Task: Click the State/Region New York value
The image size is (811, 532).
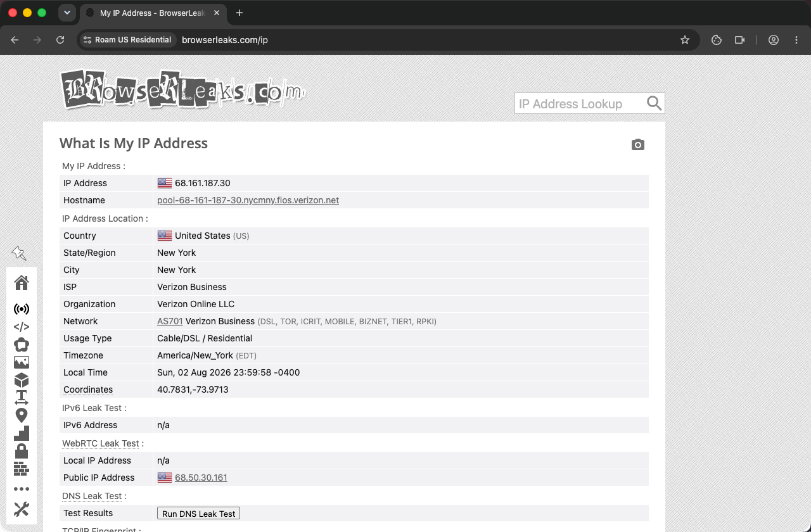Action: point(177,253)
